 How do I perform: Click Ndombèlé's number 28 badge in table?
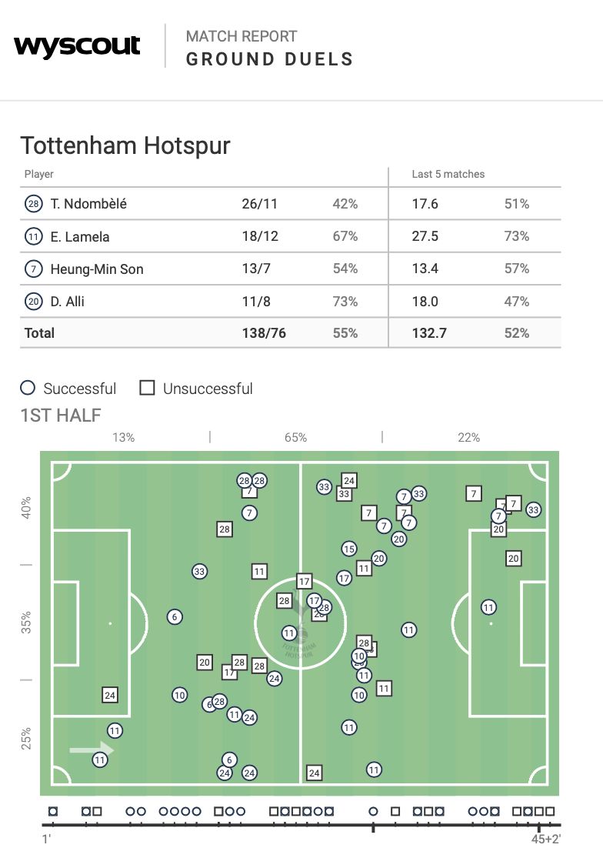tap(33, 204)
